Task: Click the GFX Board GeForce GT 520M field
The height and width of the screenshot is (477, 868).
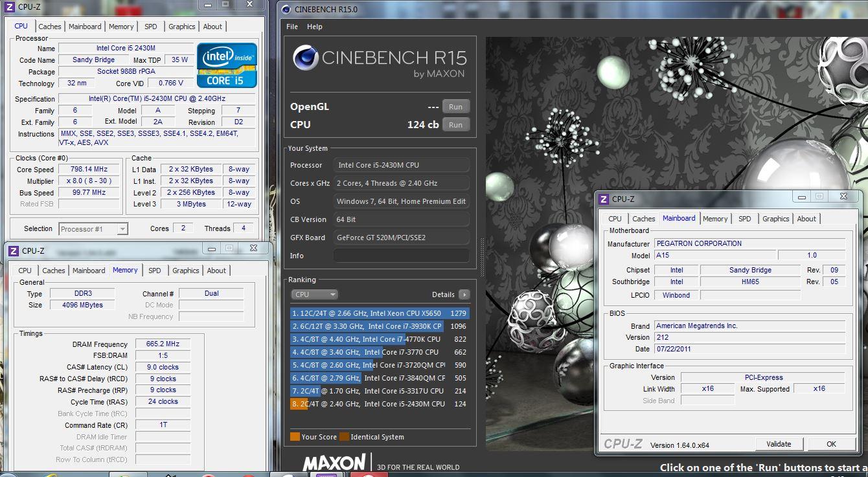Action: [x=401, y=238]
